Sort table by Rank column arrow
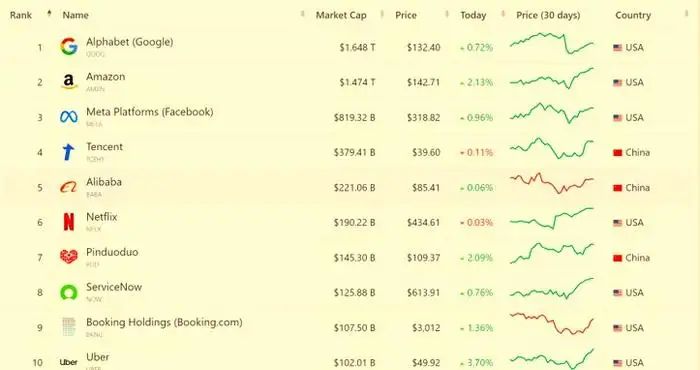The height and width of the screenshot is (370, 700). coord(49,14)
